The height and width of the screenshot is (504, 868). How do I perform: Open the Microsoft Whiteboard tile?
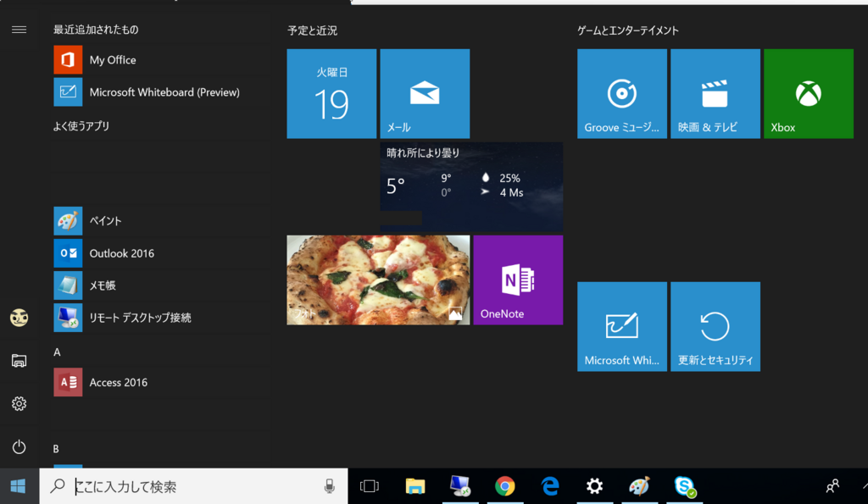click(x=622, y=326)
